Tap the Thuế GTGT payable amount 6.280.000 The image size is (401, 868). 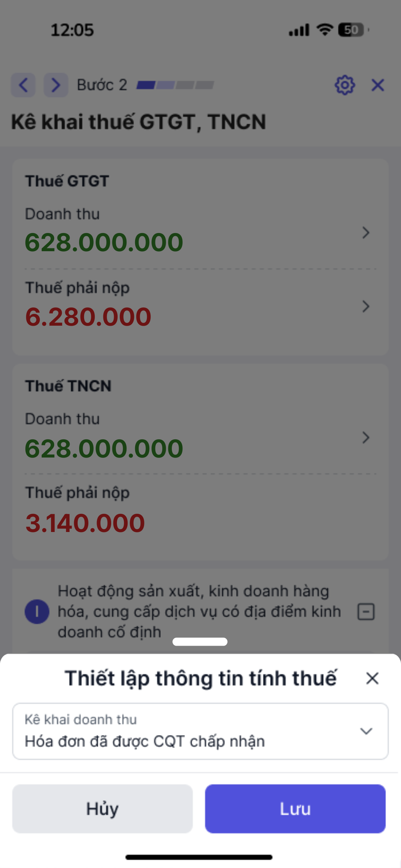point(88,317)
